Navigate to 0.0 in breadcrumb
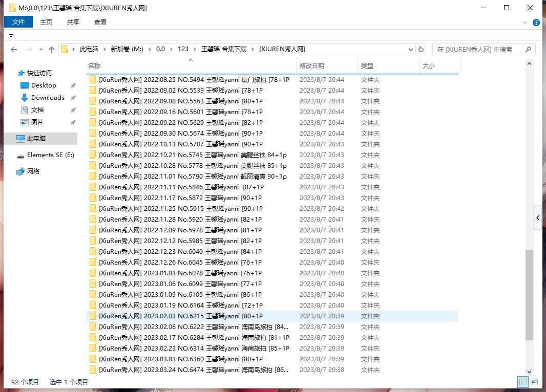This screenshot has width=546, height=392. click(160, 49)
